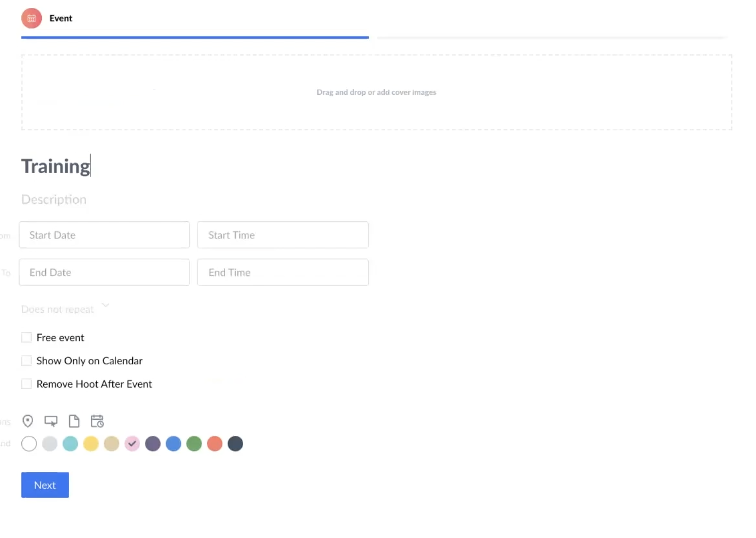Screen dimensions: 756x538
Task: Select the Event tab
Action: pos(61,18)
